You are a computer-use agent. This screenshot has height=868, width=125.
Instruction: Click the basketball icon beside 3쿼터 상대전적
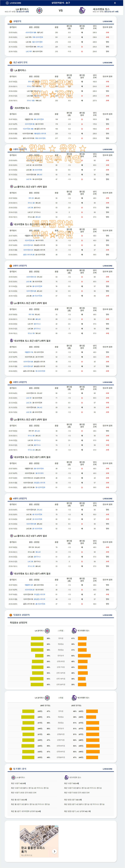[x=11, y=382]
